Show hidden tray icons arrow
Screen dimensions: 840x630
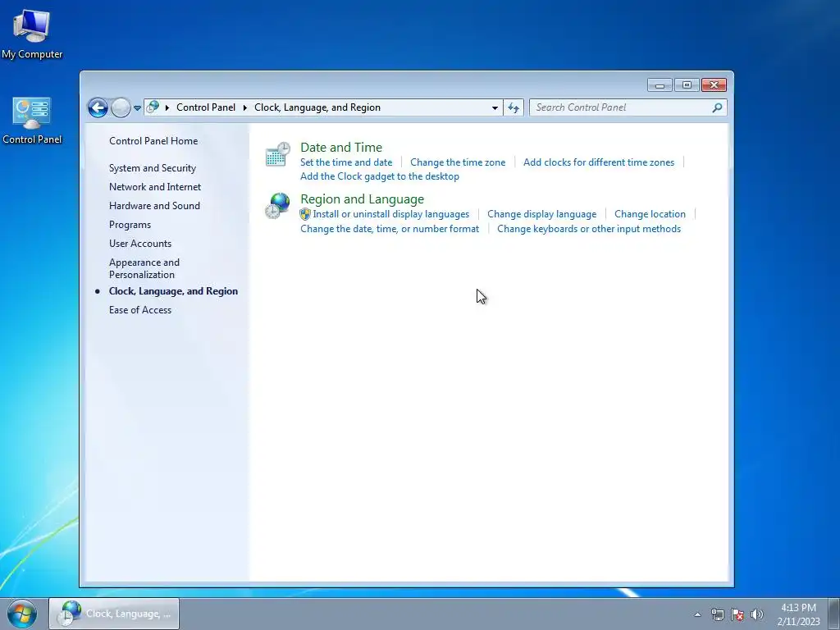coord(697,614)
